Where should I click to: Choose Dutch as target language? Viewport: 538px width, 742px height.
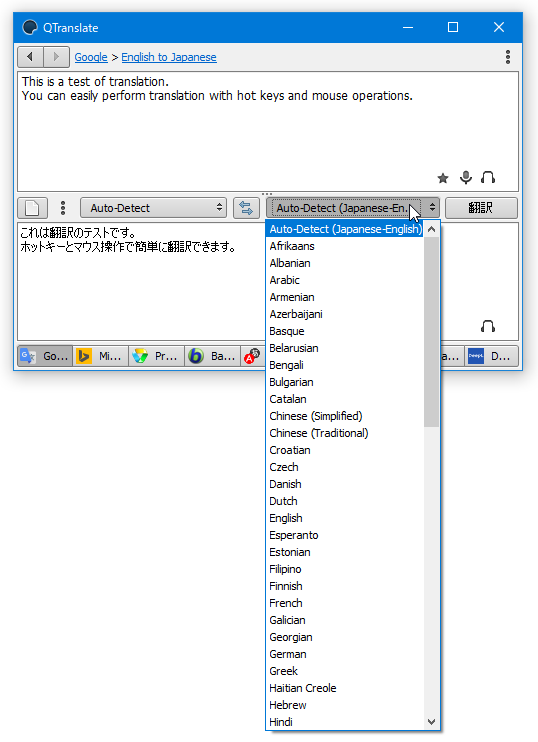344,502
